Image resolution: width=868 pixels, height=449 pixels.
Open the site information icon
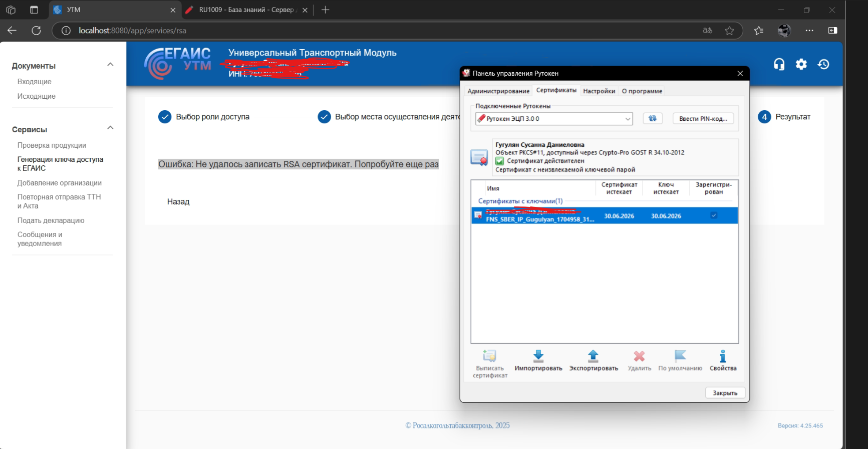point(66,31)
